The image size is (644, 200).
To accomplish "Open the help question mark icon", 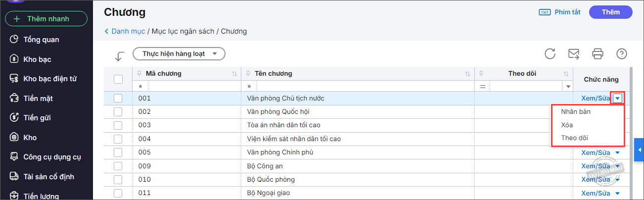I will pyautogui.click(x=622, y=53).
